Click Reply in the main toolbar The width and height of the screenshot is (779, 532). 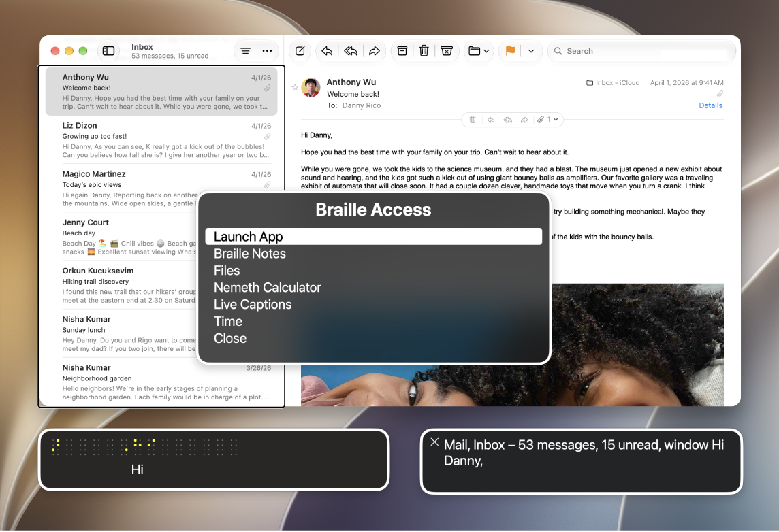(x=327, y=50)
